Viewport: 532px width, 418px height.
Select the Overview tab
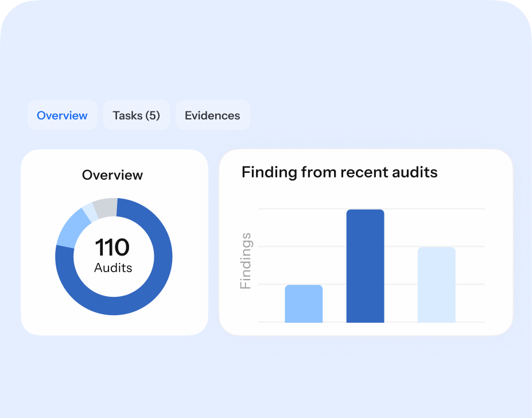coord(62,115)
